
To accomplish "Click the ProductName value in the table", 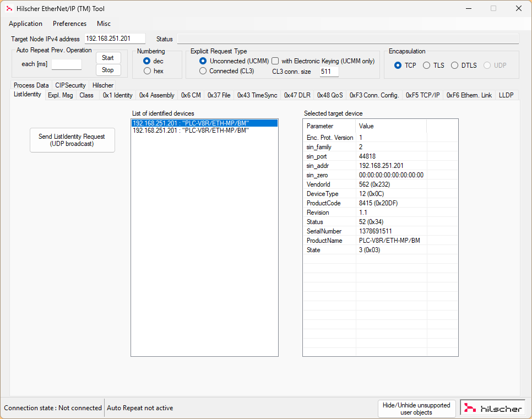I will [389, 241].
